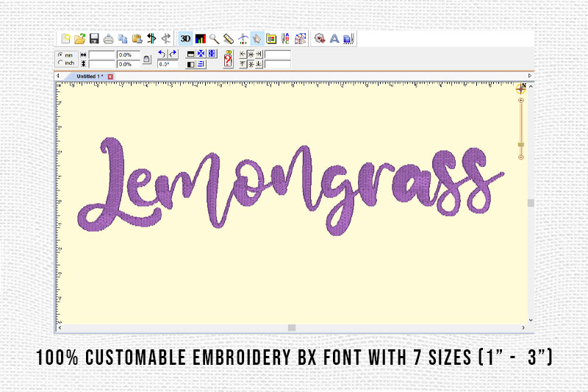
Task: Click the vertical scrollbar thumb
Action: pos(531,203)
